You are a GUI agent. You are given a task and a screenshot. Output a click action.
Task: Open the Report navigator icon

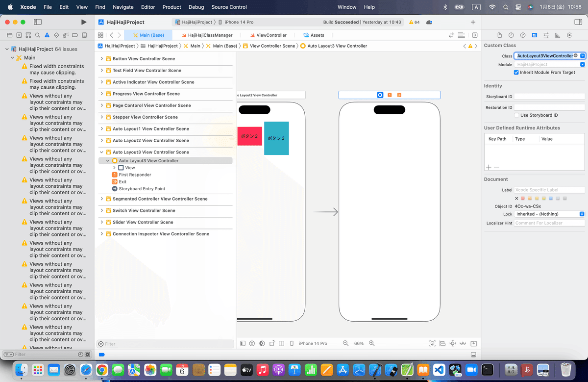pos(85,35)
